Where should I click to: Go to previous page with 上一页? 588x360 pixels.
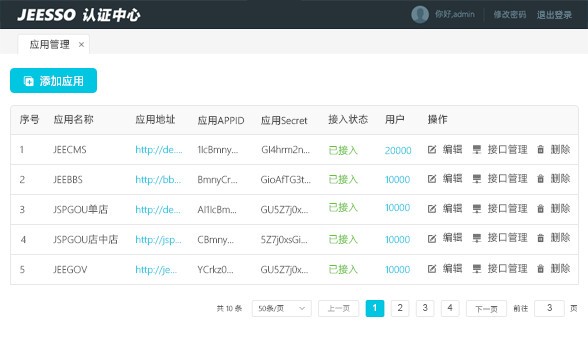point(339,309)
